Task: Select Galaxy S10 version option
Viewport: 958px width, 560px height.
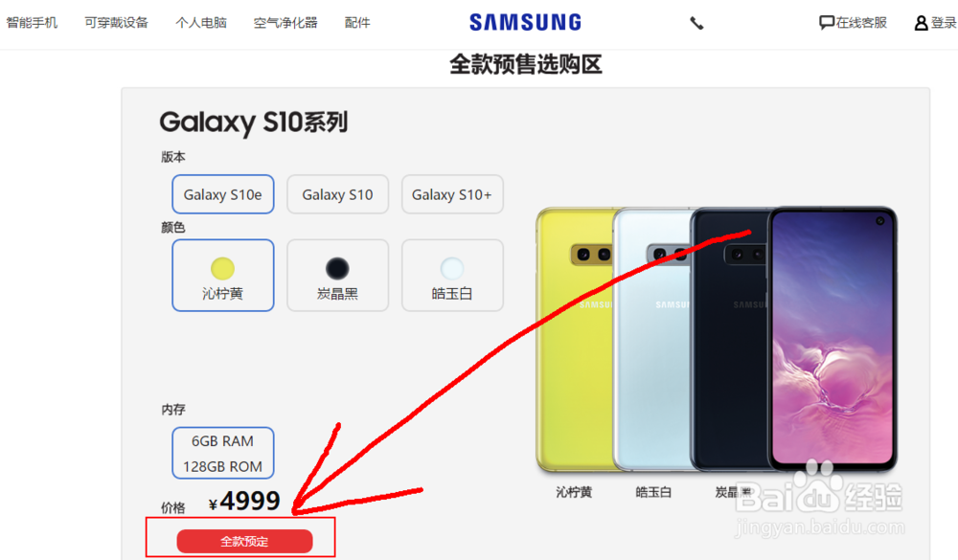Action: coord(337,194)
